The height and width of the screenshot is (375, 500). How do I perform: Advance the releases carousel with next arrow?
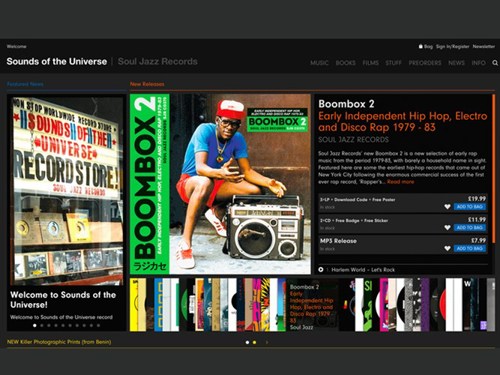[x=267, y=342]
